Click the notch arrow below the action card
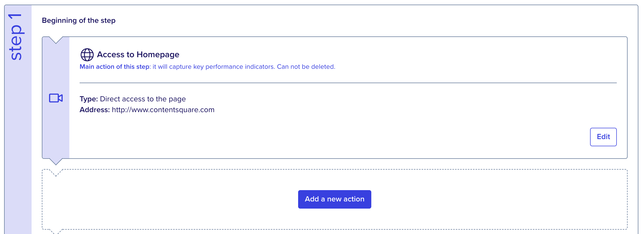Image resolution: width=644 pixels, height=234 pixels. [x=56, y=162]
